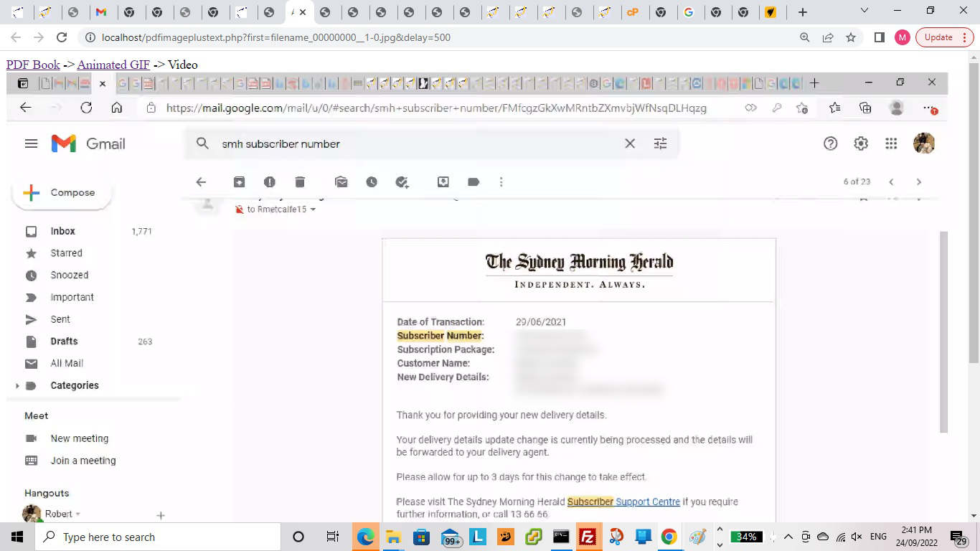This screenshot has width=980, height=551.
Task: Open Gmail main menu hamburger icon
Action: (31, 143)
